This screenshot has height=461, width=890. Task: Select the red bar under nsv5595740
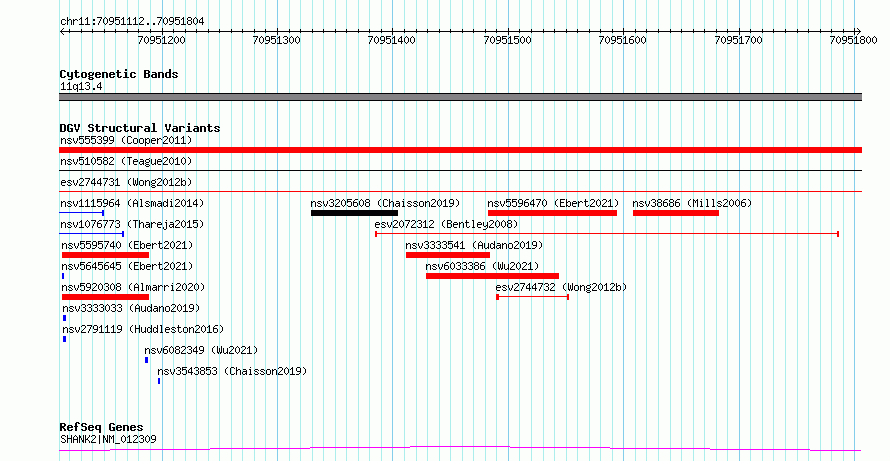tap(105, 255)
